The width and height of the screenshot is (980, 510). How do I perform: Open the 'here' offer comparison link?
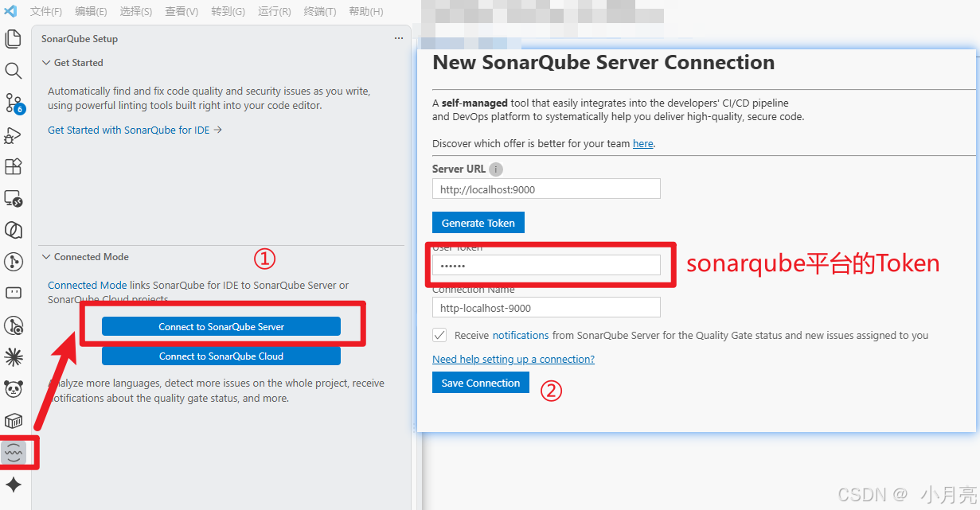tap(642, 144)
